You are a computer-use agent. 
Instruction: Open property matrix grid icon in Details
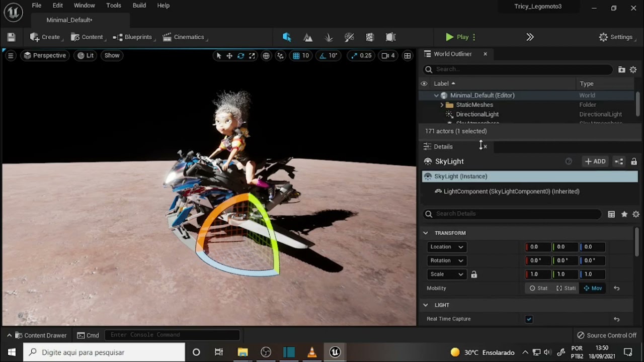(x=611, y=214)
